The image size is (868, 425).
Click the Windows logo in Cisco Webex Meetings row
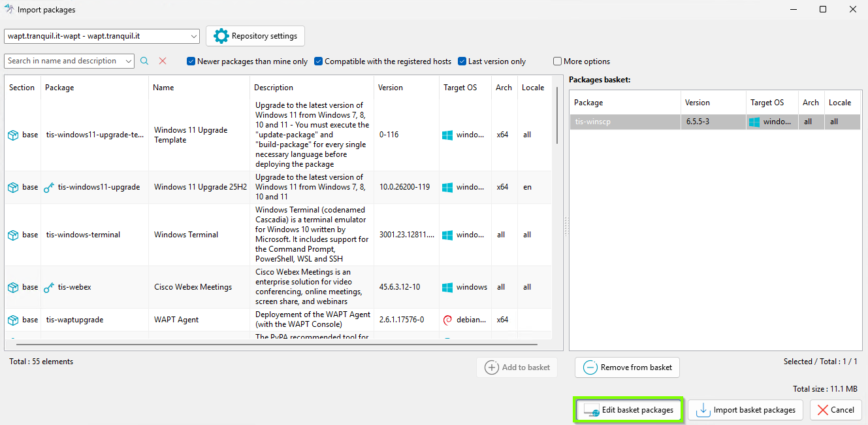click(447, 287)
